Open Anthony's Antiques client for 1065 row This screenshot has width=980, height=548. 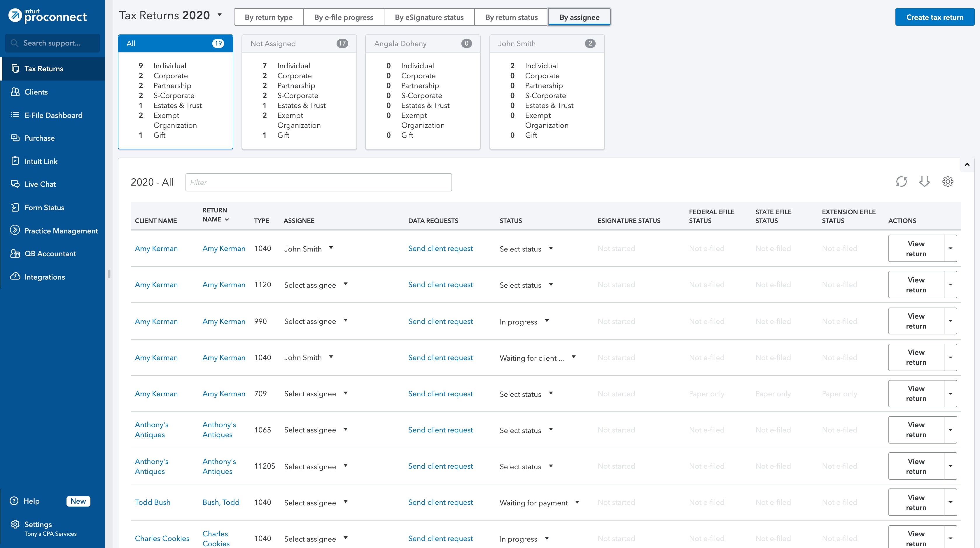tap(151, 430)
